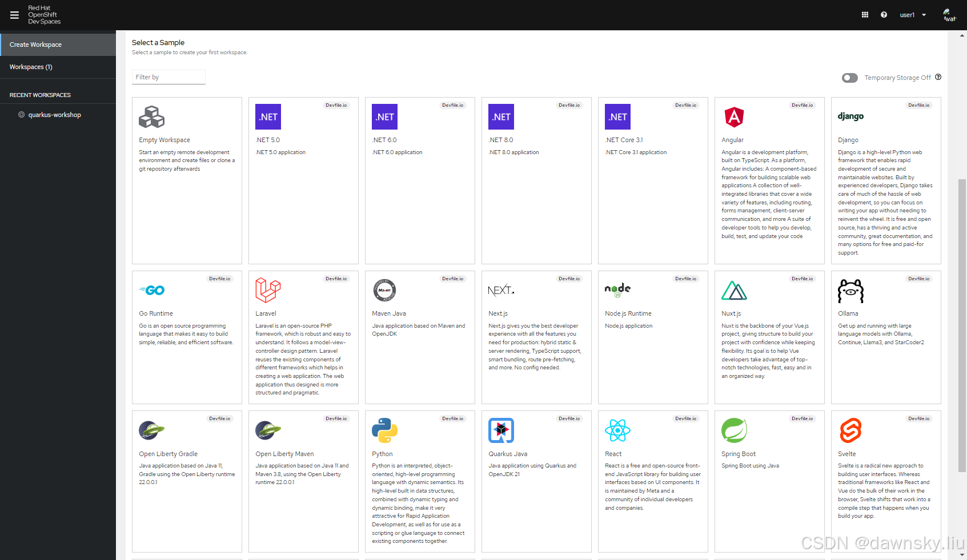Screen dimensions: 967x560
Task: Click Devfile.io badge on Svelte card
Action: click(919, 418)
